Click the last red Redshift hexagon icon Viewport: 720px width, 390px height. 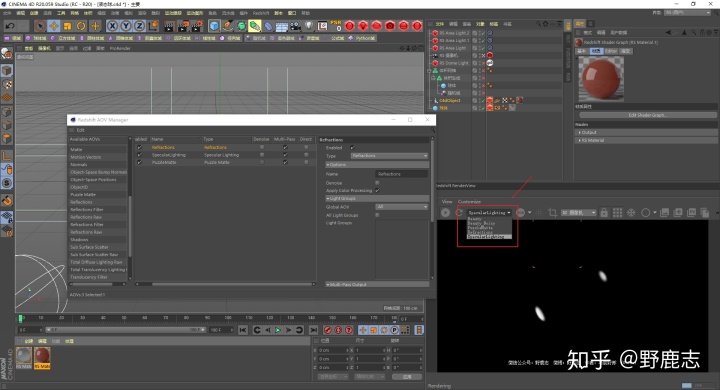[x=417, y=26]
